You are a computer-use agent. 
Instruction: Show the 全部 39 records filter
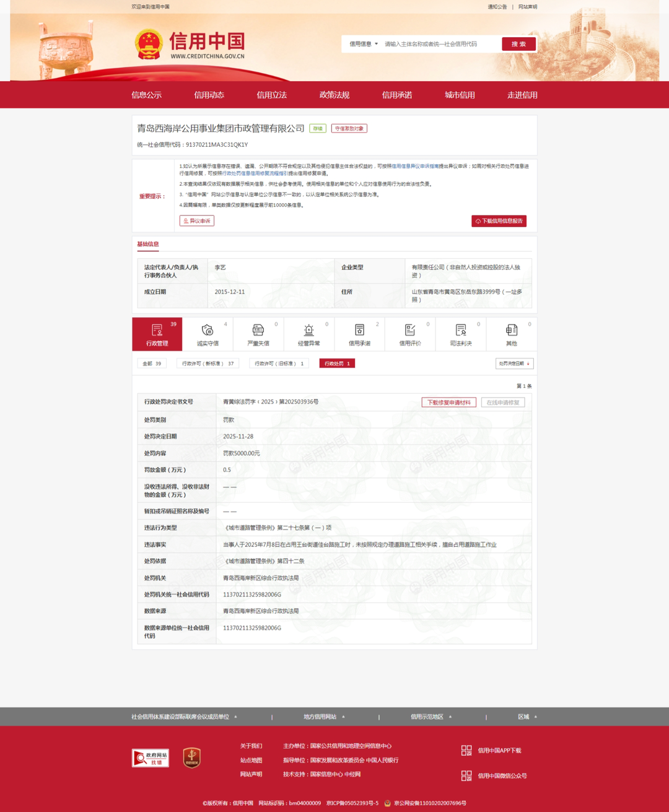tap(152, 364)
